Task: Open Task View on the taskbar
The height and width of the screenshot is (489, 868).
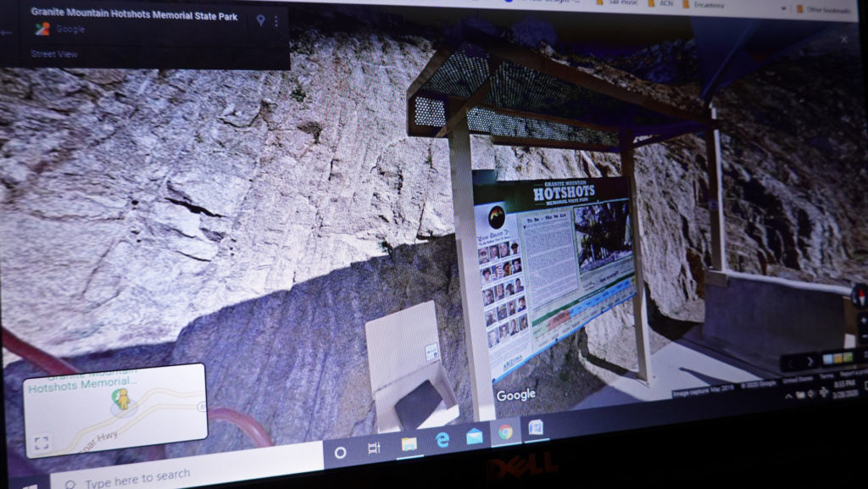Action: click(x=374, y=447)
